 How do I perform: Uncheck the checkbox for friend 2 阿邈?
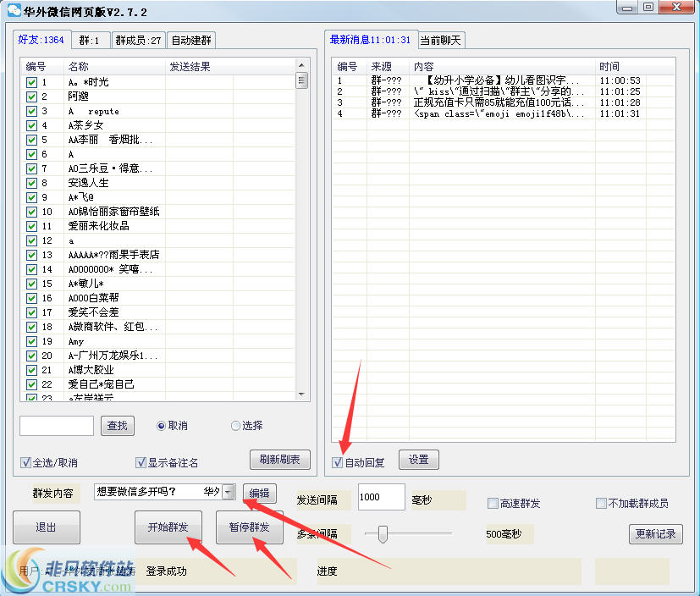pos(31,97)
